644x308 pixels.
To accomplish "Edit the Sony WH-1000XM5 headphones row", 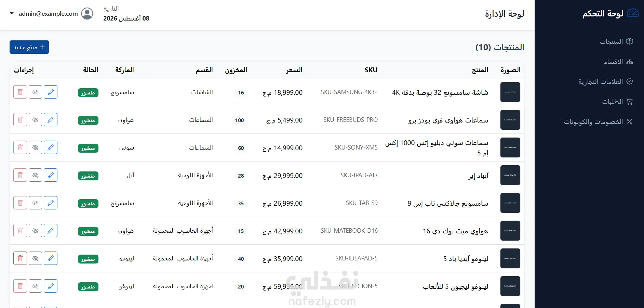I will [51, 147].
